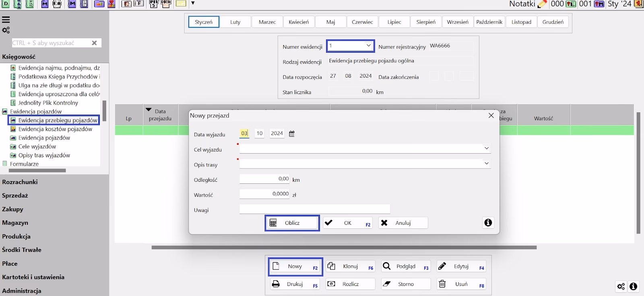Select the Grudzień month tab
This screenshot has height=296, width=644.
point(553,22)
